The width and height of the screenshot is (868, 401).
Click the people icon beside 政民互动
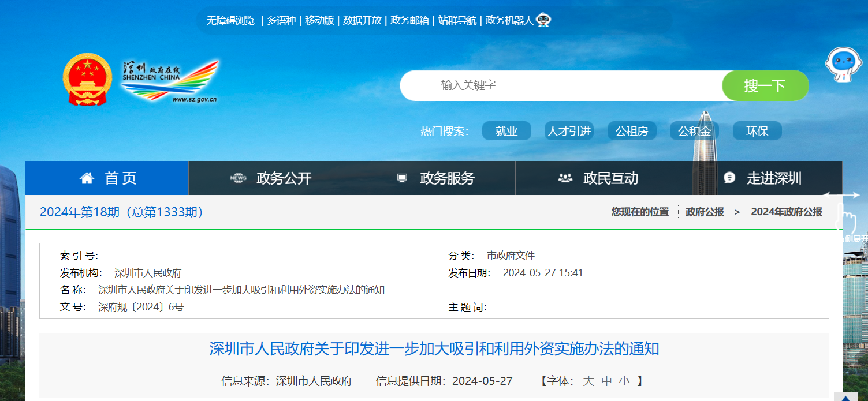coord(565,178)
